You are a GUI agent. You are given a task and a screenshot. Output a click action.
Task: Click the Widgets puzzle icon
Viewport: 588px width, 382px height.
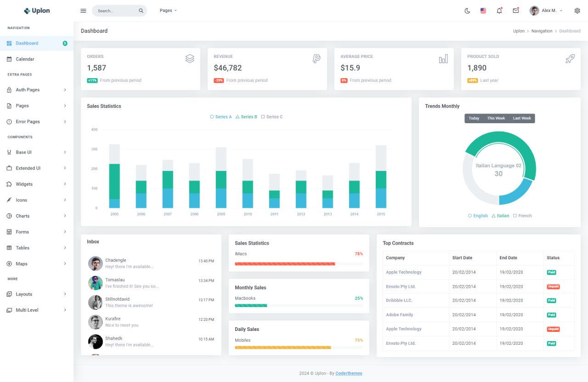click(x=9, y=184)
